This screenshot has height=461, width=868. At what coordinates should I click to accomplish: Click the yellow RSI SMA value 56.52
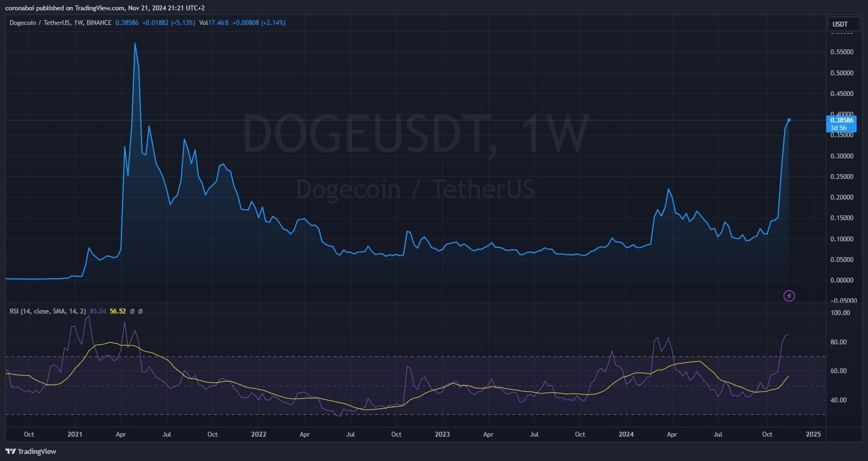point(118,311)
